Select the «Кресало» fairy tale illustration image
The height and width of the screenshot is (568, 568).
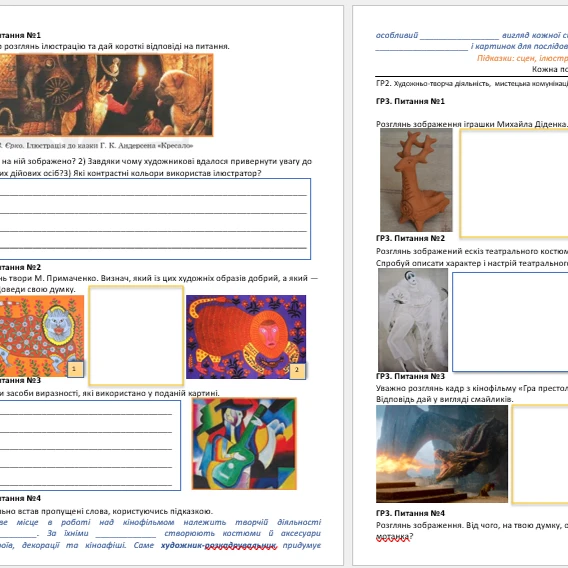106,95
